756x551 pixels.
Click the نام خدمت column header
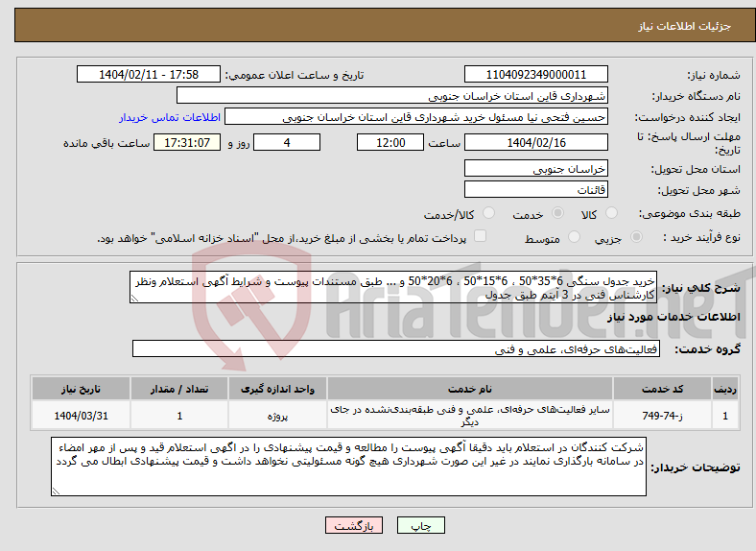pyautogui.click(x=470, y=389)
